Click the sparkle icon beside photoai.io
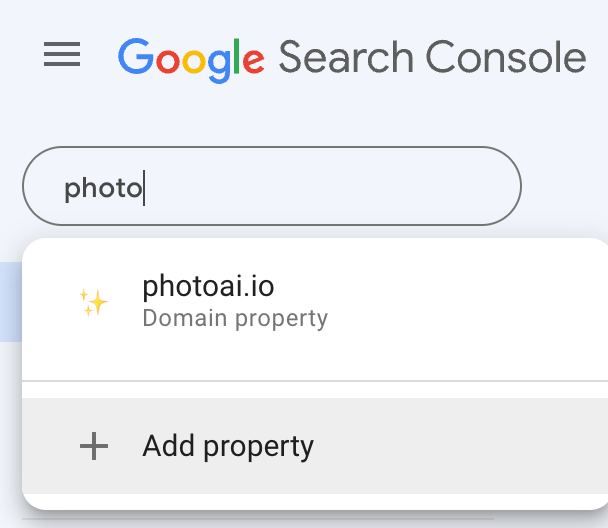 click(94, 301)
